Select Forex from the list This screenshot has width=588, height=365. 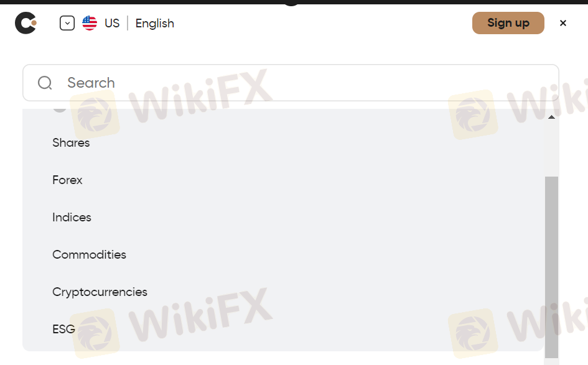pyautogui.click(x=67, y=180)
